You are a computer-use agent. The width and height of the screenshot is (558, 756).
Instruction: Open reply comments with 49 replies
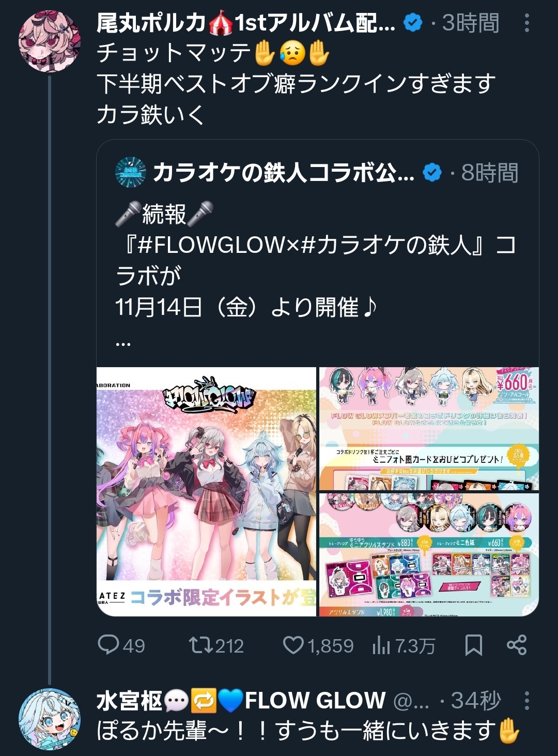[x=121, y=645]
